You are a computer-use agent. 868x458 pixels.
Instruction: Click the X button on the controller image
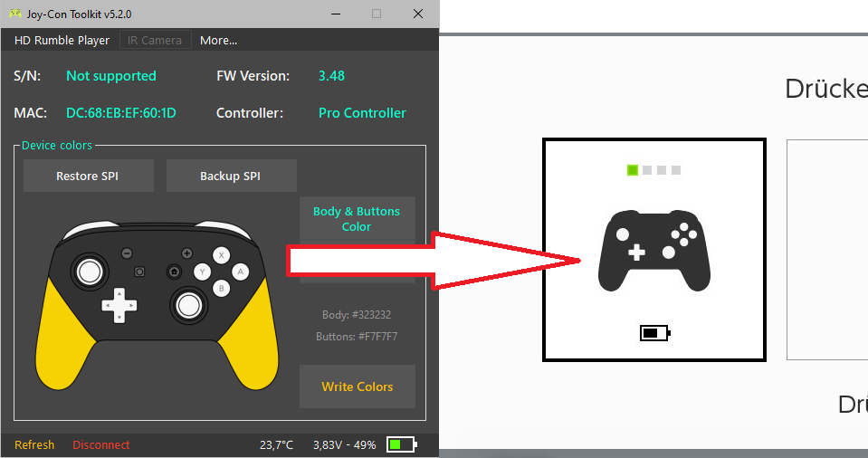click(x=222, y=255)
